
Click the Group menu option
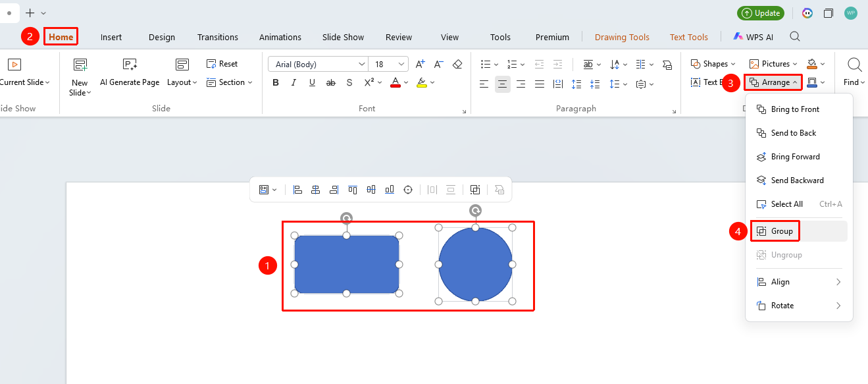click(x=799, y=231)
